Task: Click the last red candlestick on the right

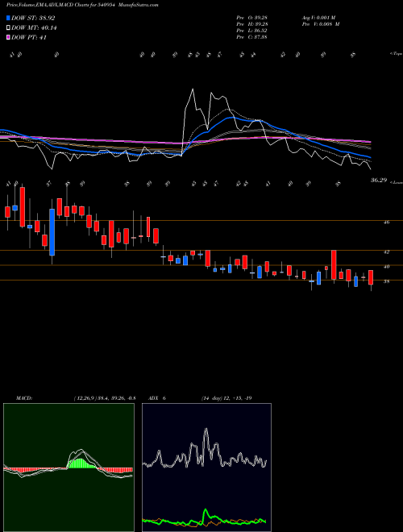Action: [371, 277]
